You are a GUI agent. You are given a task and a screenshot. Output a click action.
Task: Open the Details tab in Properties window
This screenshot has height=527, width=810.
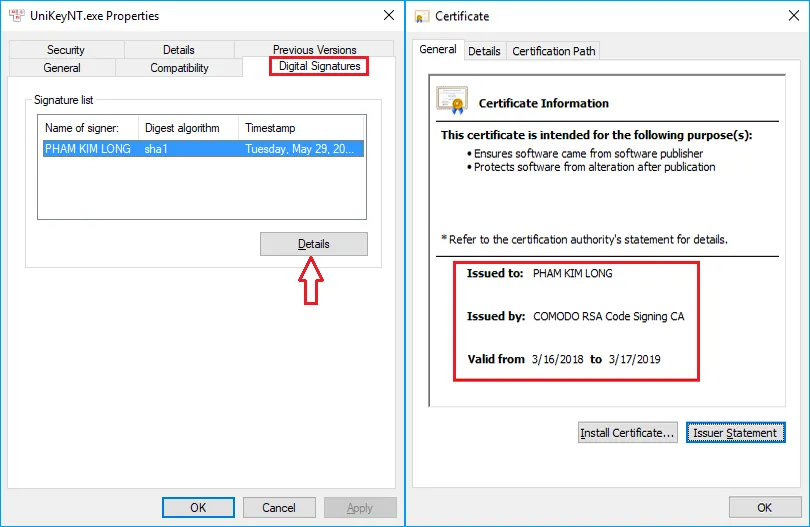[179, 50]
